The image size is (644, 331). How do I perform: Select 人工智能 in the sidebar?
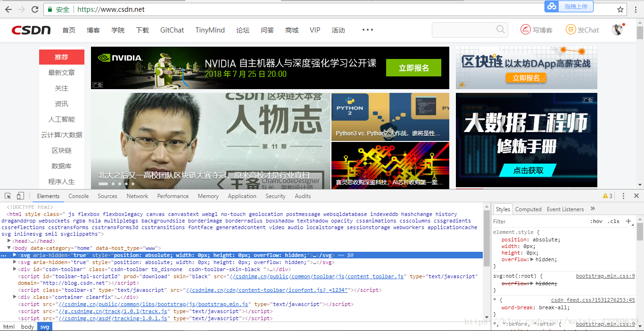(x=62, y=119)
